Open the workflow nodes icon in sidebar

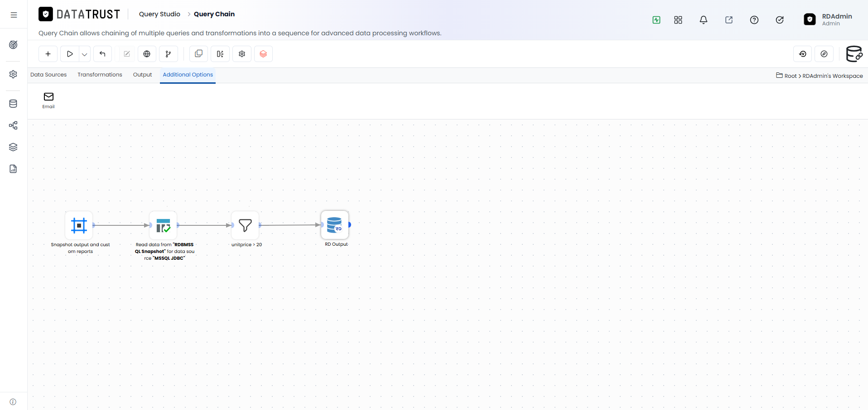[14, 125]
